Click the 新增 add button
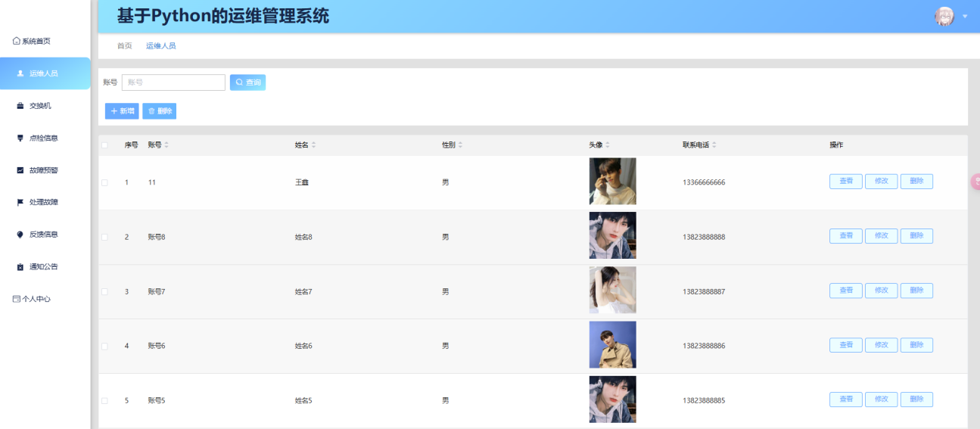Viewport: 980px width, 429px height. pyautogui.click(x=122, y=111)
